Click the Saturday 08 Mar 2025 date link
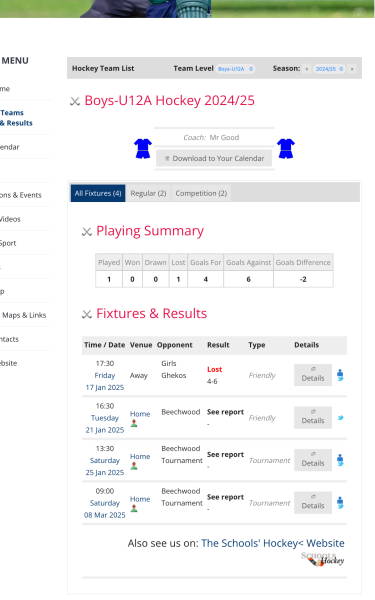This screenshot has height=600, width=375. pos(105,509)
